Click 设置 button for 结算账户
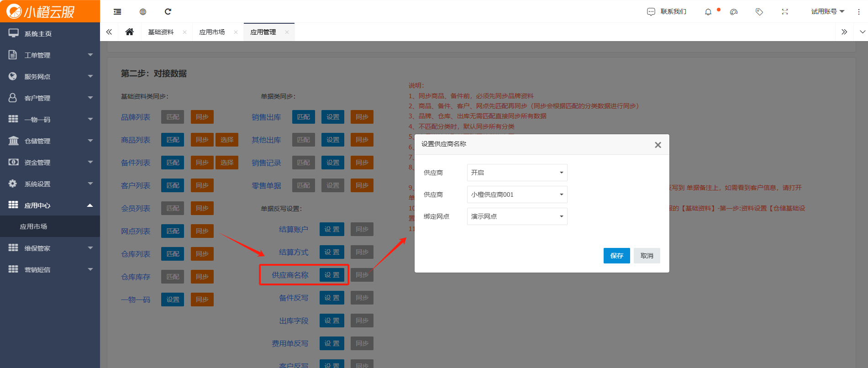The width and height of the screenshot is (868, 368). pyautogui.click(x=332, y=229)
